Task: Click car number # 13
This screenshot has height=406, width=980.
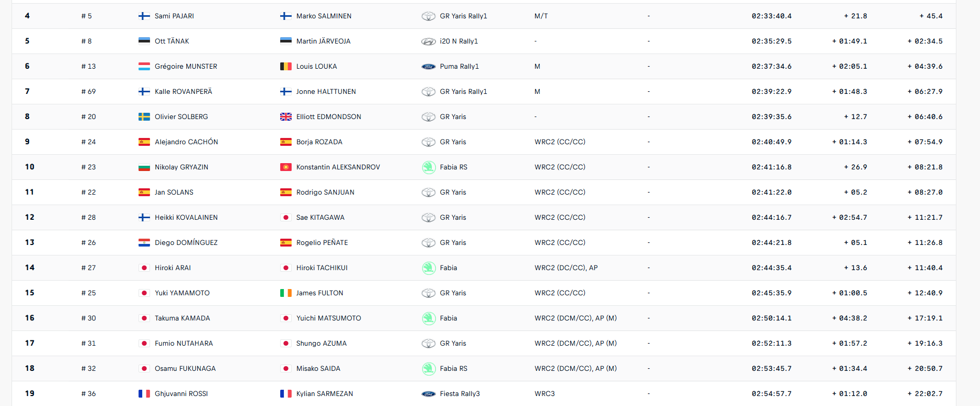Action: tap(89, 67)
